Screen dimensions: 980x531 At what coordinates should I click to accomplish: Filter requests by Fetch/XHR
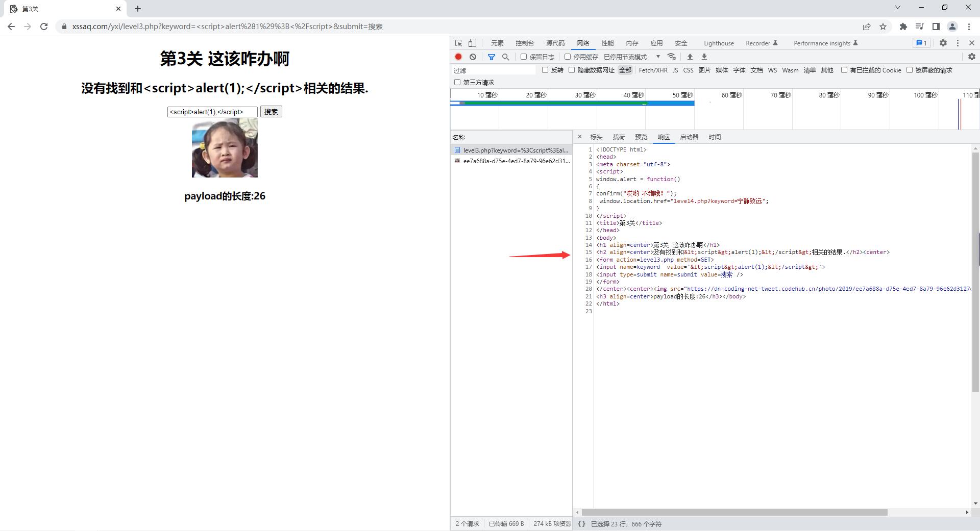click(653, 70)
